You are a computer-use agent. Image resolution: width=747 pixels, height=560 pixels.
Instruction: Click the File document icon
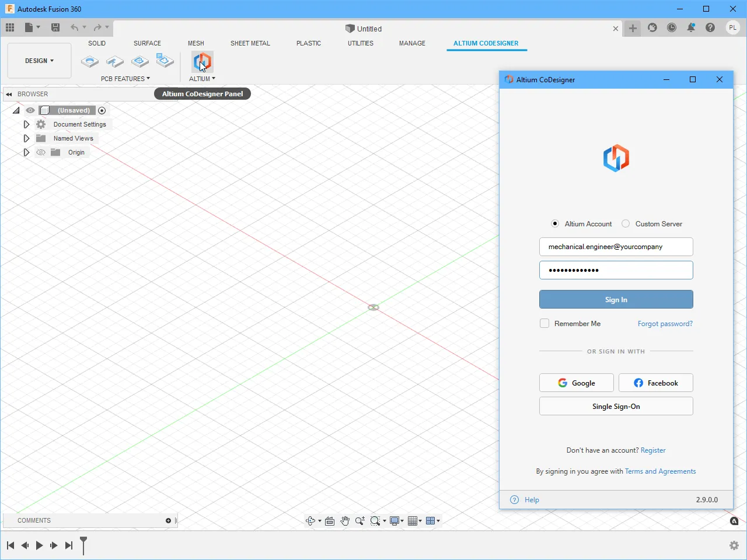[29, 27]
